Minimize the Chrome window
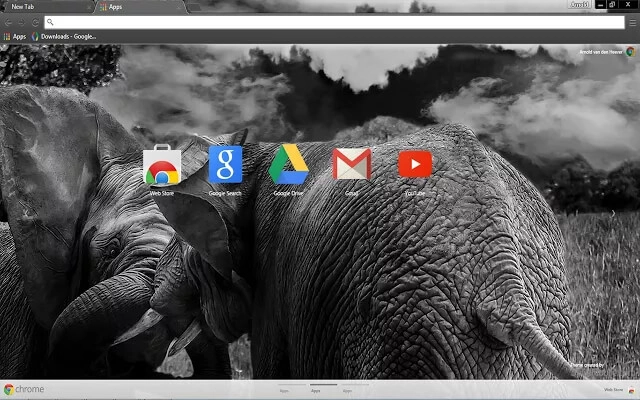 point(600,4)
